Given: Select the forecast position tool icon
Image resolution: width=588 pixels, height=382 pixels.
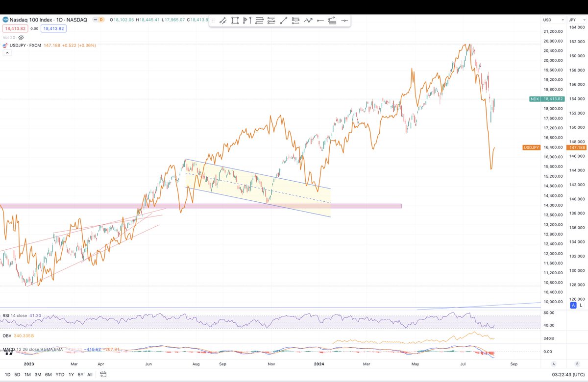Looking at the screenshot, I should [295, 20].
